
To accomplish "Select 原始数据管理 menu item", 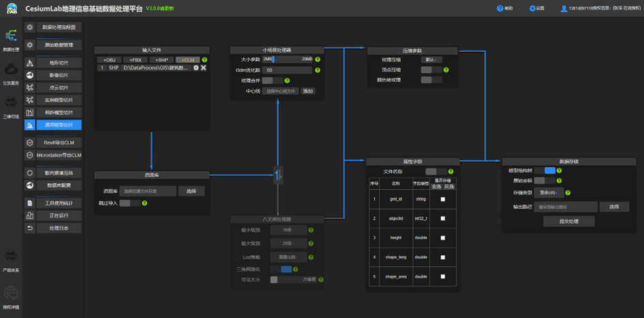I will tap(59, 45).
